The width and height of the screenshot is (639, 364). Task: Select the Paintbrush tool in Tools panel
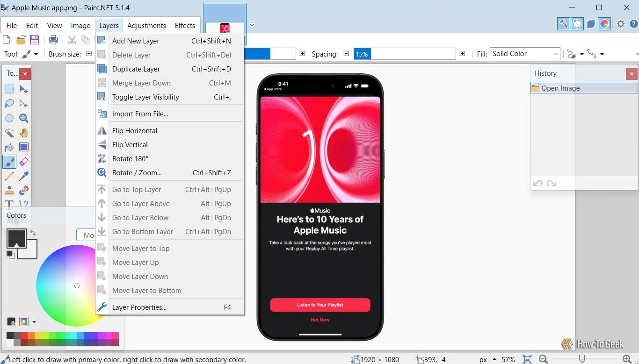(9, 162)
